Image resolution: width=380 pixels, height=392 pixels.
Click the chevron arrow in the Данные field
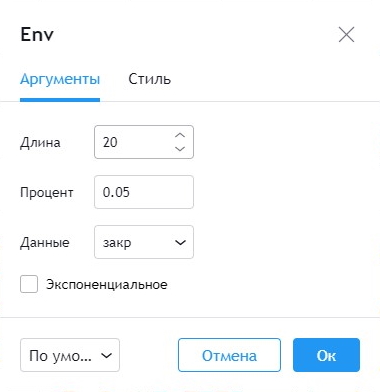180,242
